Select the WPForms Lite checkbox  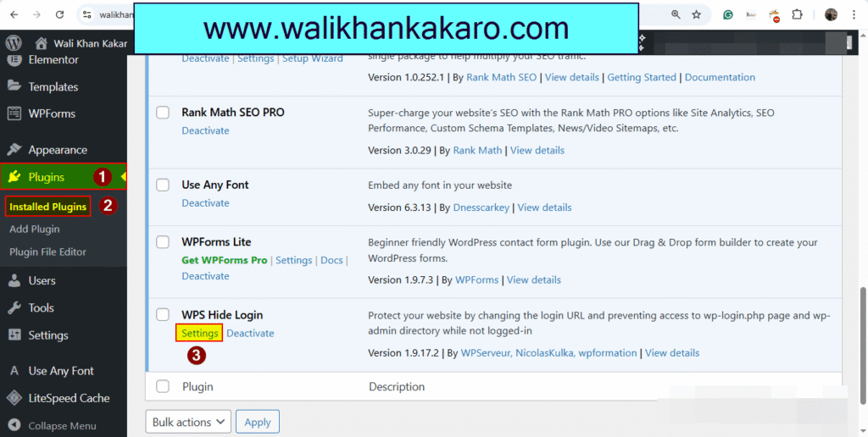coord(162,242)
